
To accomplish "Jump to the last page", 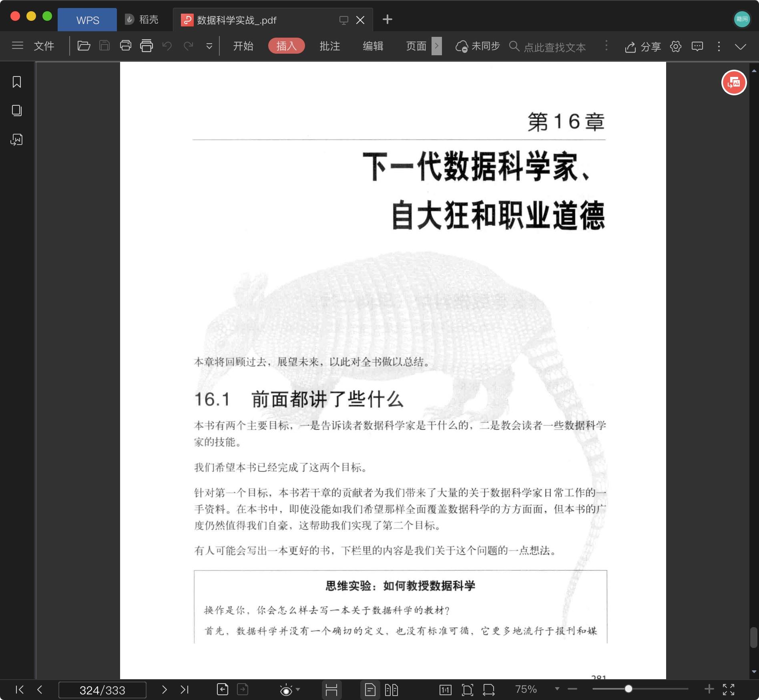I will click(x=184, y=689).
